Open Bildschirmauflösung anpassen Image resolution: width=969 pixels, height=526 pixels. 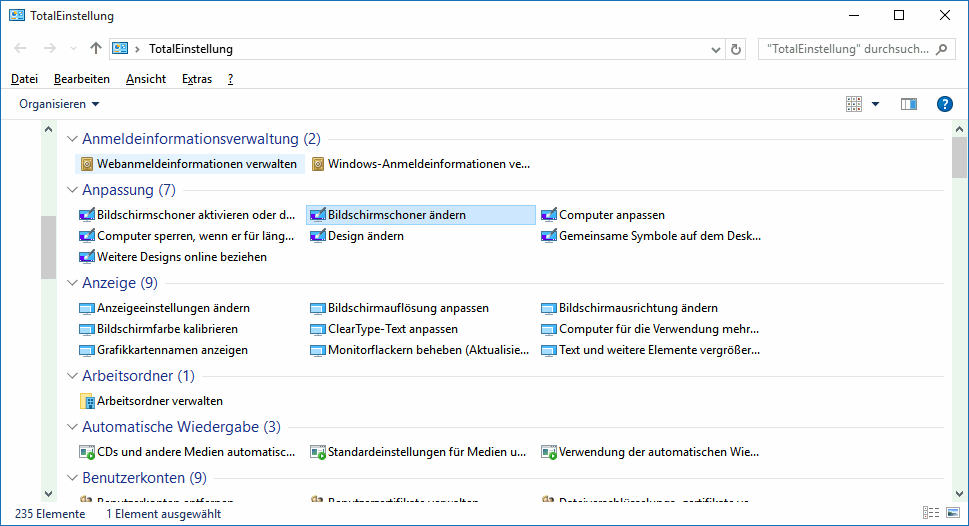tap(408, 308)
